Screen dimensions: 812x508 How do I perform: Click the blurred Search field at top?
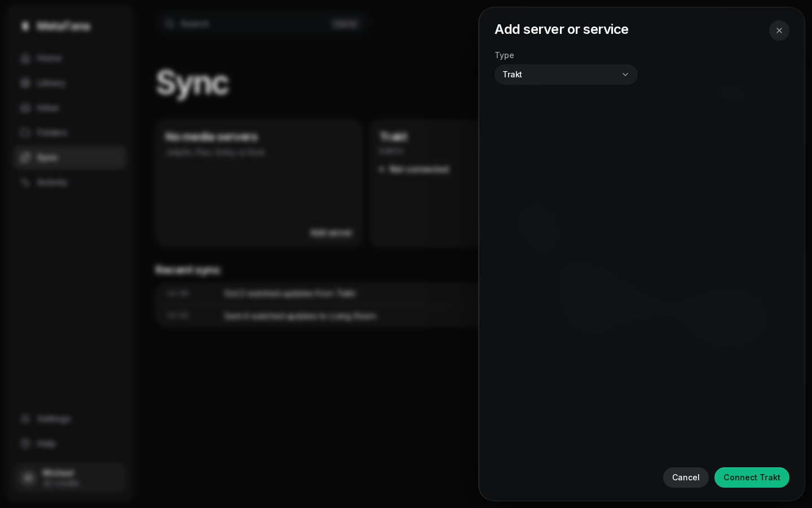pos(262,24)
